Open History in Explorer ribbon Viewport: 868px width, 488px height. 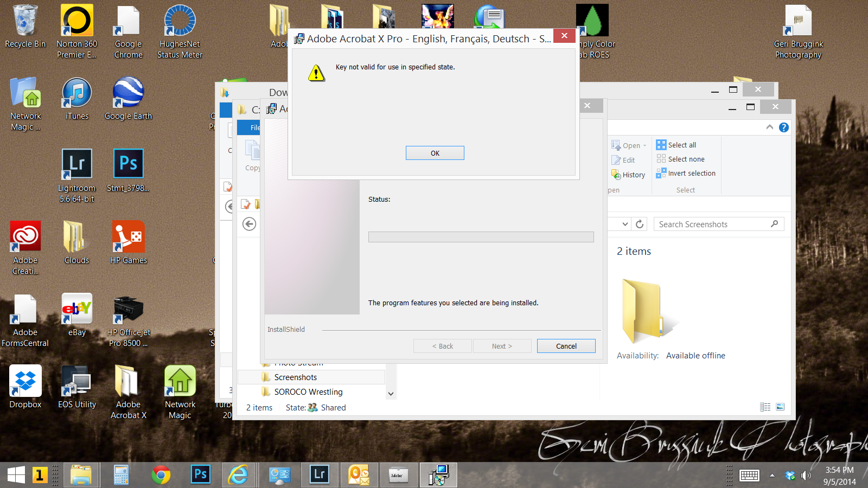pos(628,175)
